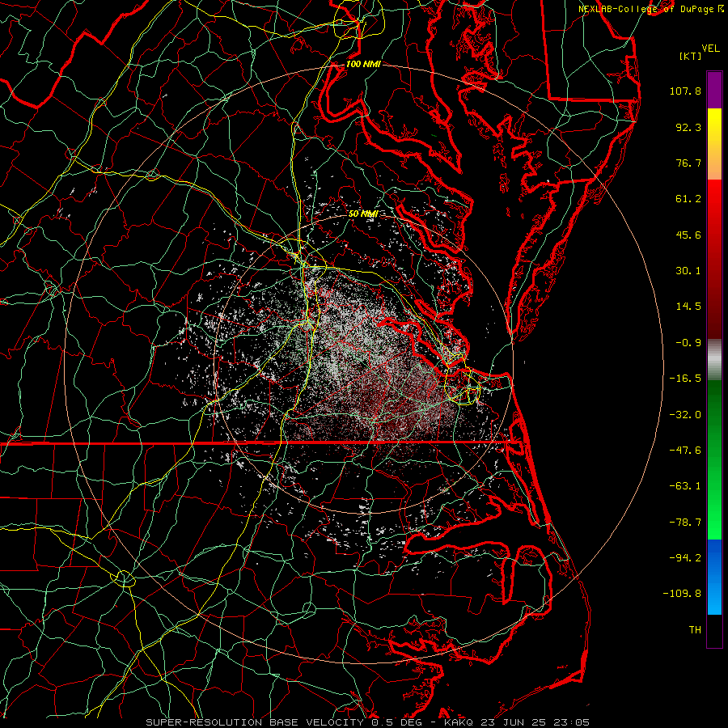Click the -32.0 velocity value
Screen dimensions: 728x728
(x=685, y=415)
